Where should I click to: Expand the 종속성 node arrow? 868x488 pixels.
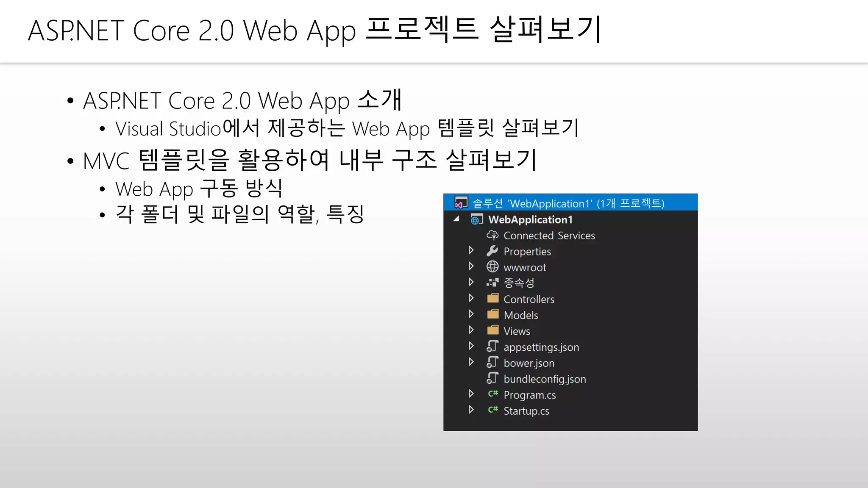tap(471, 282)
